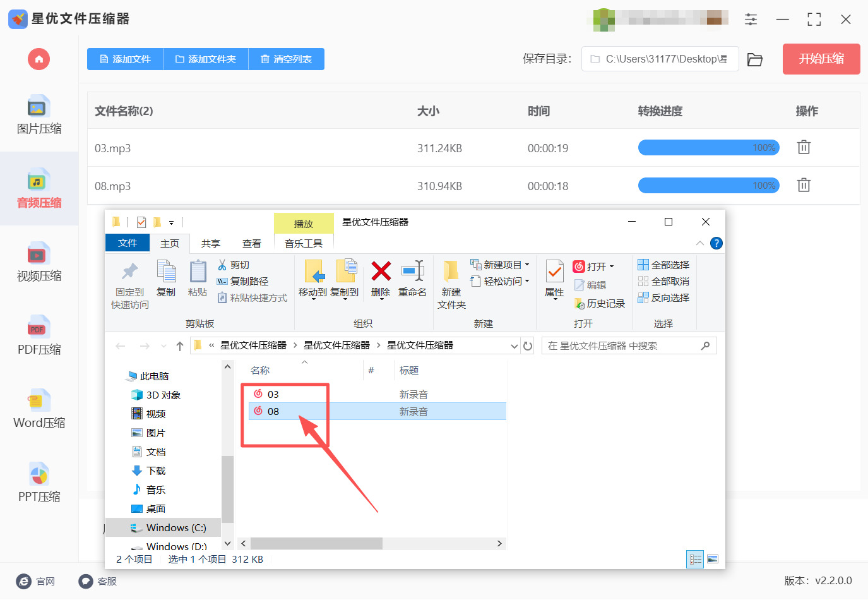Click 固定到快速访问 pin icon in Explorer ribbon
868x600 pixels.
click(130, 285)
